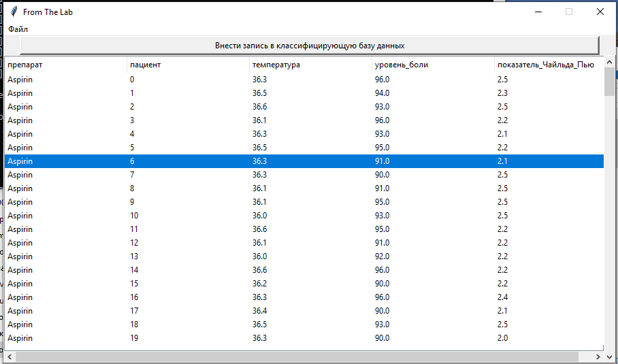Click pain level 94.0 in patient 1 row

383,93
